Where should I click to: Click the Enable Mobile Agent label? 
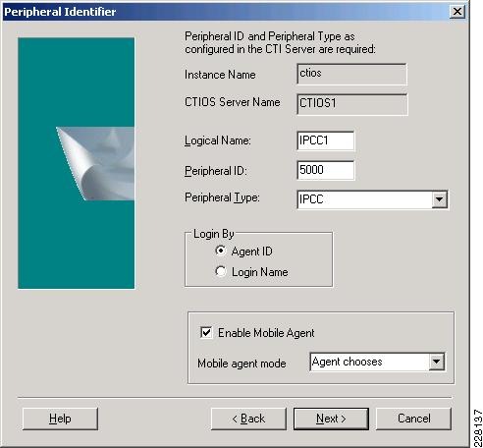pyautogui.click(x=266, y=333)
